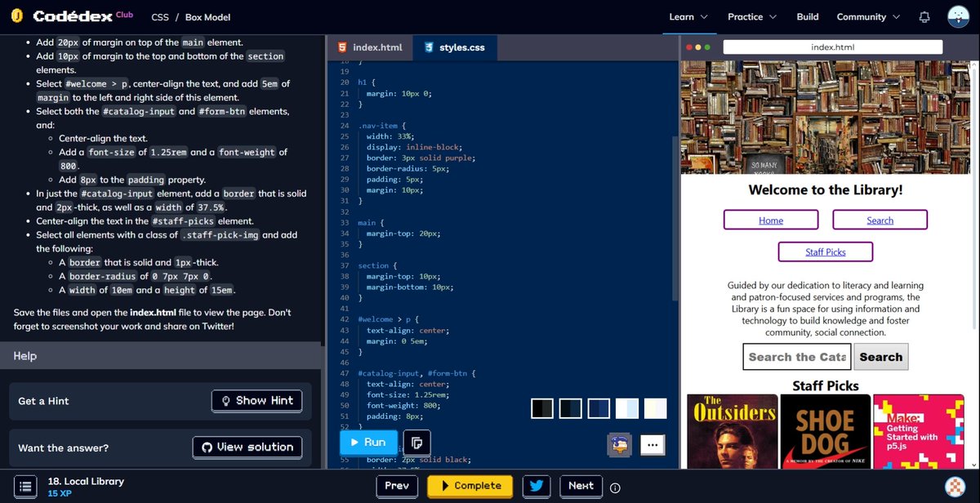Click the preview address bar showing index.html
980x503 pixels.
point(832,47)
